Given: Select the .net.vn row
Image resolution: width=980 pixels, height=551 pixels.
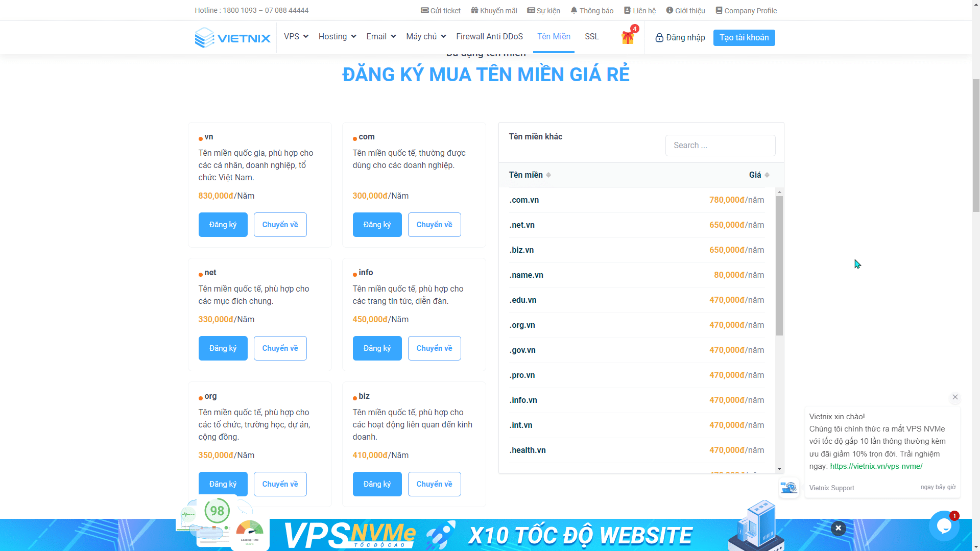Looking at the screenshot, I should click(636, 225).
